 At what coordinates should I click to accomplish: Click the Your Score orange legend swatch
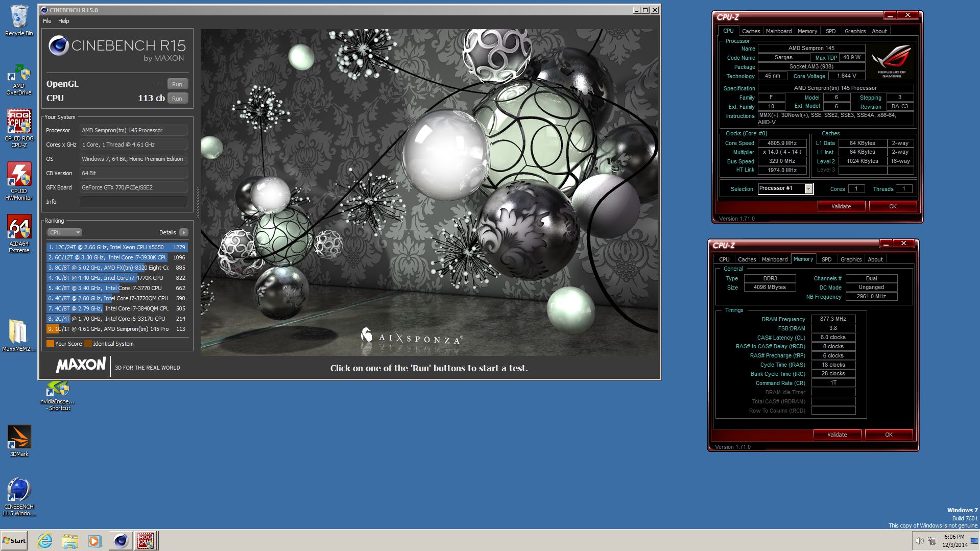click(x=50, y=344)
